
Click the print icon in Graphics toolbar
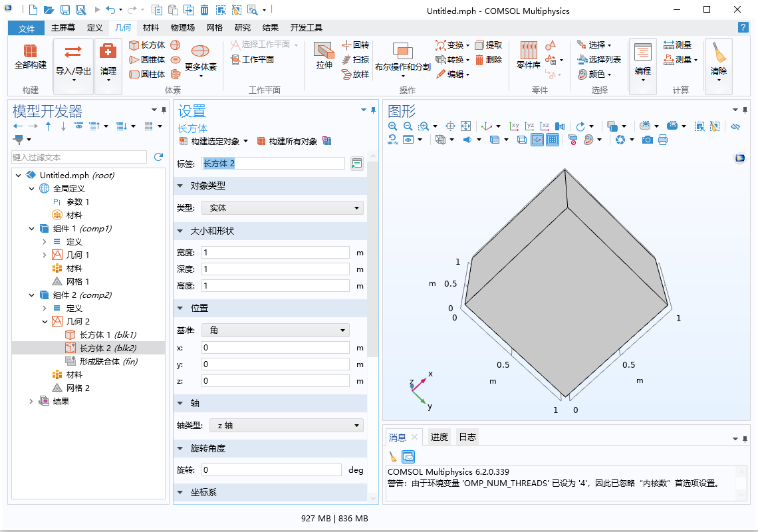663,140
